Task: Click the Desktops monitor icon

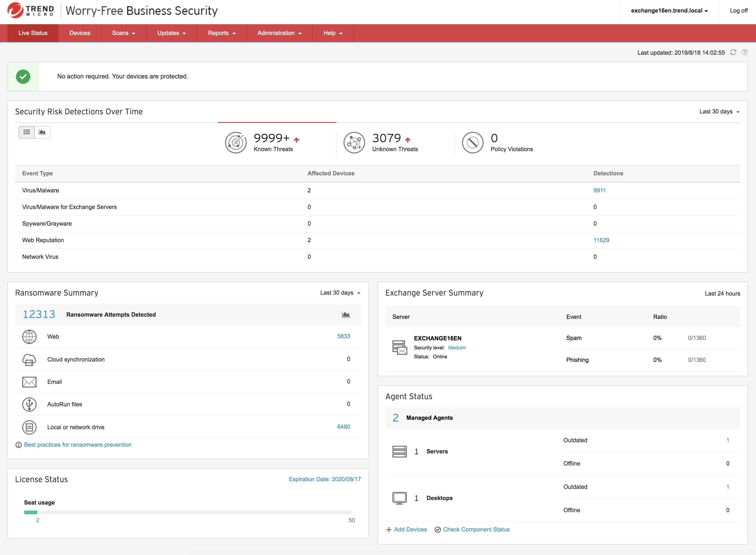Action: click(400, 498)
